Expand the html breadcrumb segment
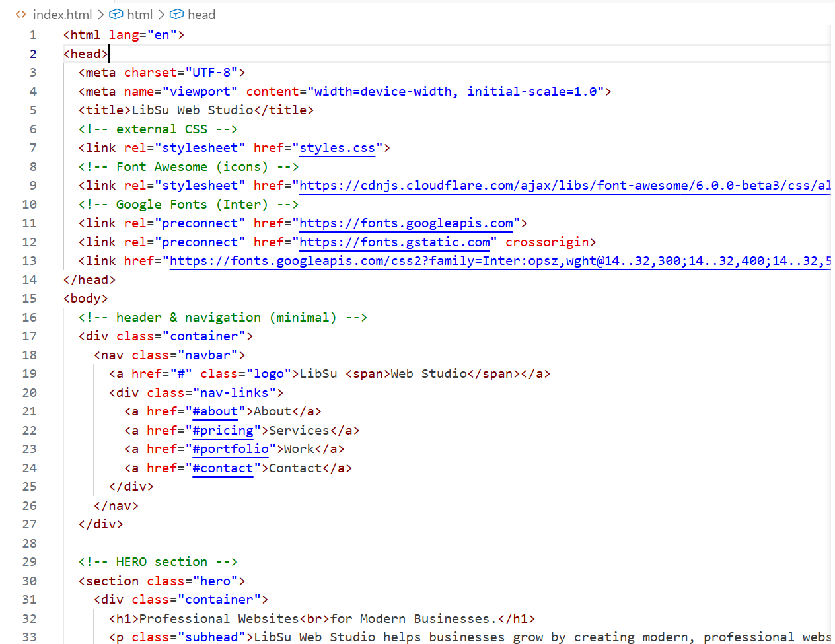 coord(139,15)
